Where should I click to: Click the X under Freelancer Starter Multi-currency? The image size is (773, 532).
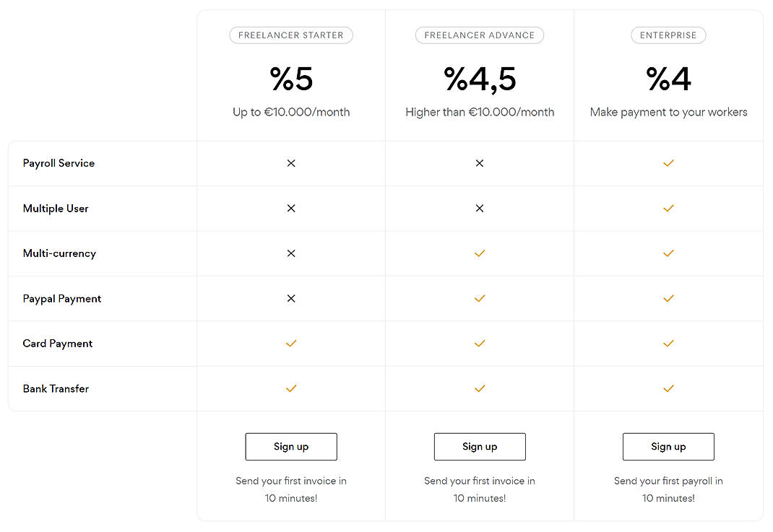pos(291,253)
